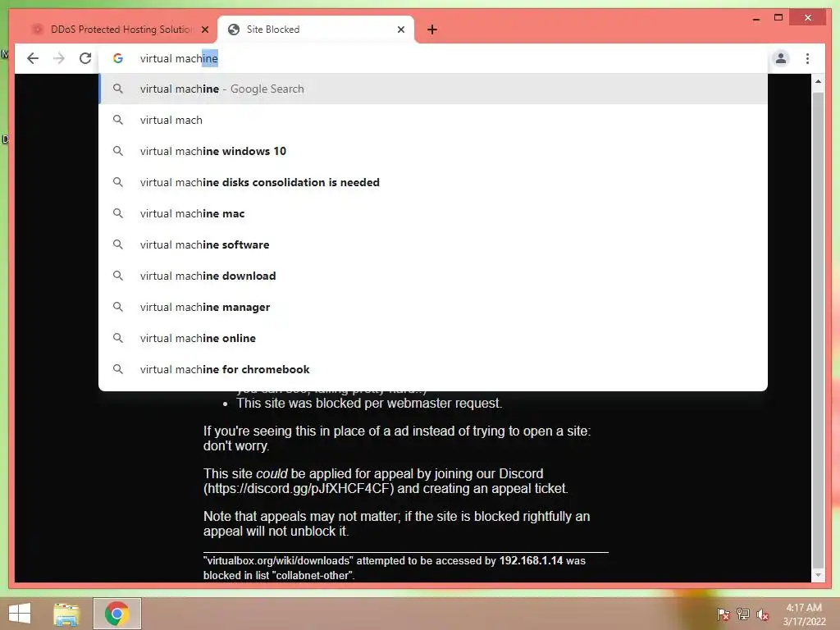
Task: Click the blocked 'virtualbox.org/wiki/downloads' footer text
Action: click(x=278, y=560)
